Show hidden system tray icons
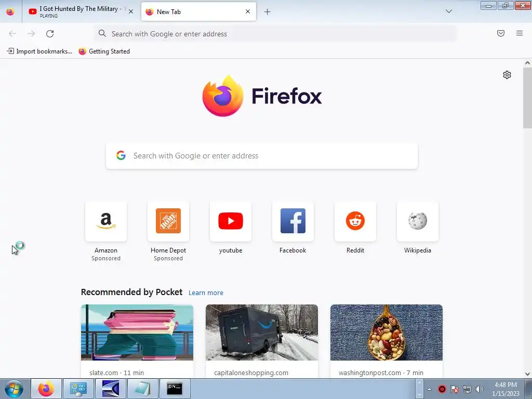 pos(430,389)
